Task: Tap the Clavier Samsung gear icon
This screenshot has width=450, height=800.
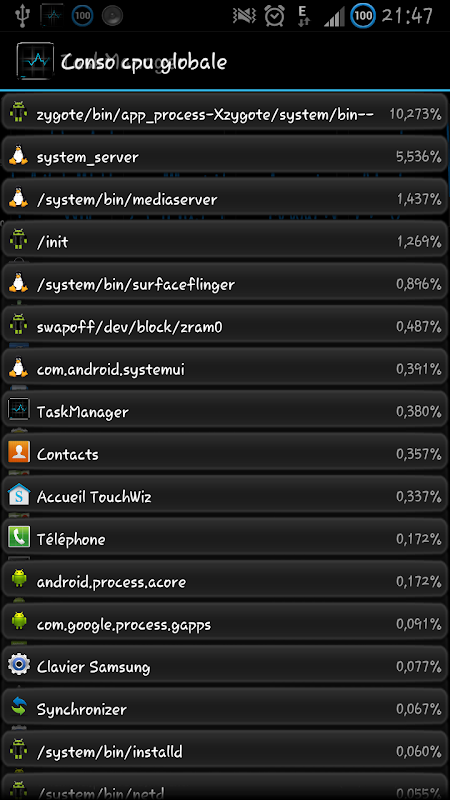Action: pos(19,665)
